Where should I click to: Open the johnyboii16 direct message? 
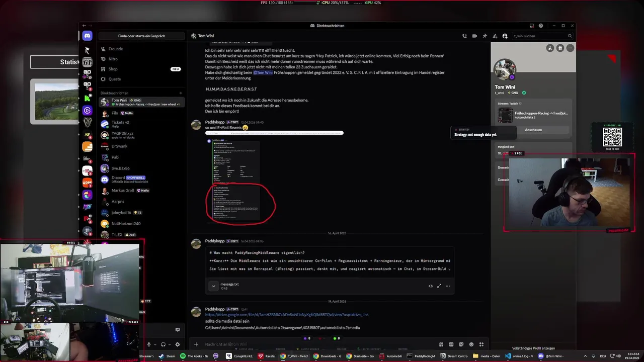click(141, 213)
